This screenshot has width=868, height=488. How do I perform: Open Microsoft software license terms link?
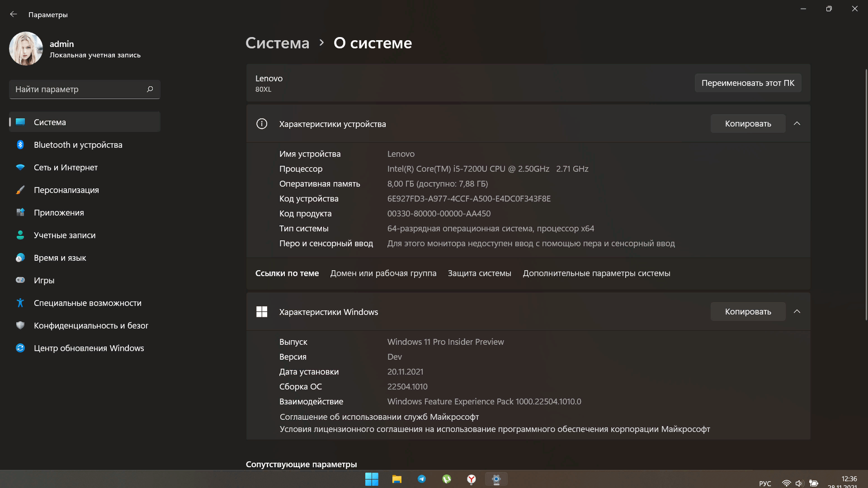495,429
